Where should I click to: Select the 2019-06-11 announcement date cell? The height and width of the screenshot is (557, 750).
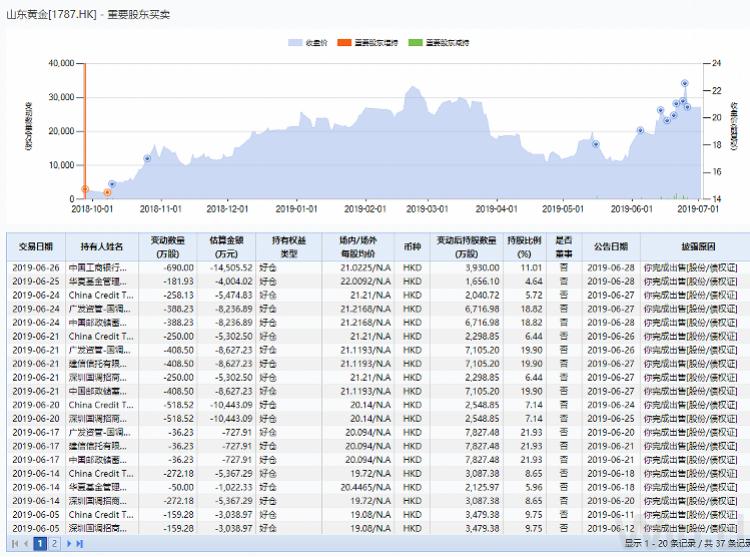pyautogui.click(x=611, y=515)
